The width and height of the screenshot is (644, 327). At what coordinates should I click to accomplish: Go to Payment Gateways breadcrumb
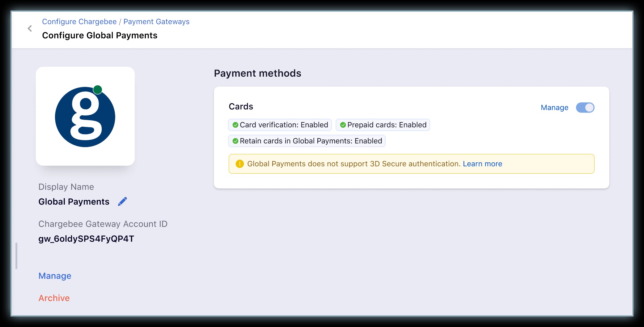click(156, 22)
